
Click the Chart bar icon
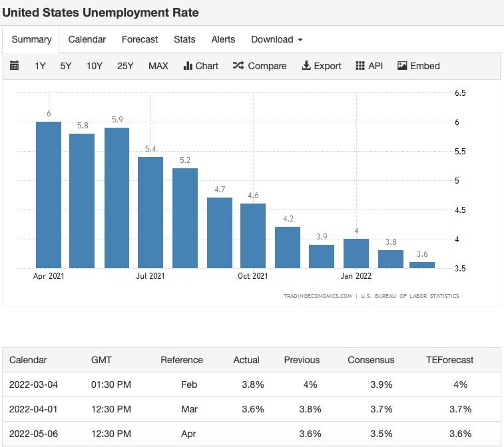pos(187,65)
